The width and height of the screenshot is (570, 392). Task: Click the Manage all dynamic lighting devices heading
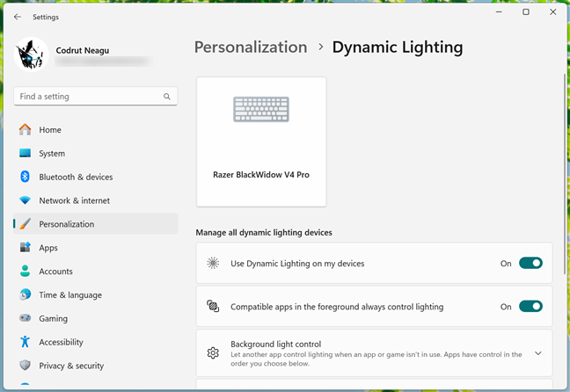(x=264, y=233)
